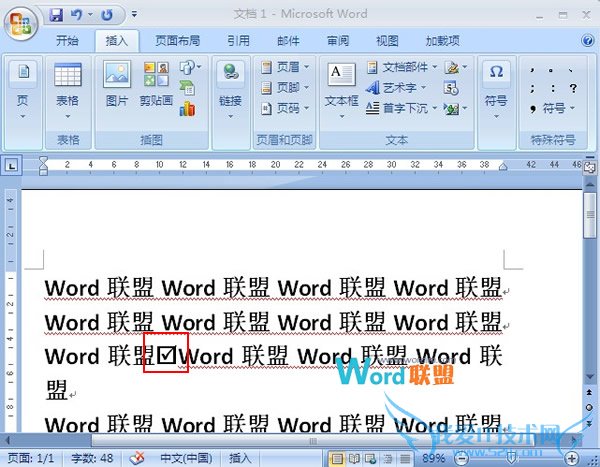Click the Office button logo

point(21,23)
